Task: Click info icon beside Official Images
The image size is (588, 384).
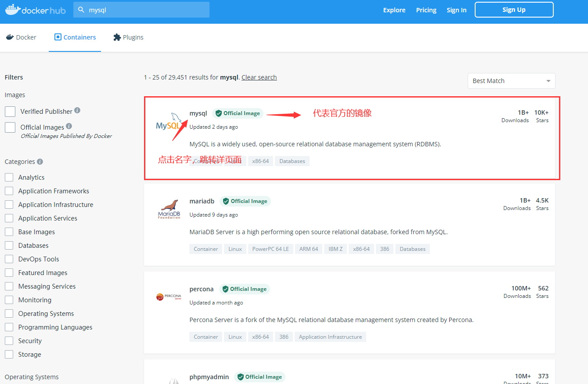Action: (69, 126)
